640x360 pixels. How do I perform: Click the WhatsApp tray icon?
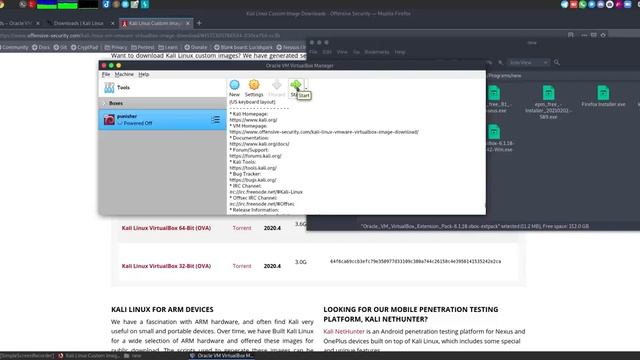pos(582,4)
